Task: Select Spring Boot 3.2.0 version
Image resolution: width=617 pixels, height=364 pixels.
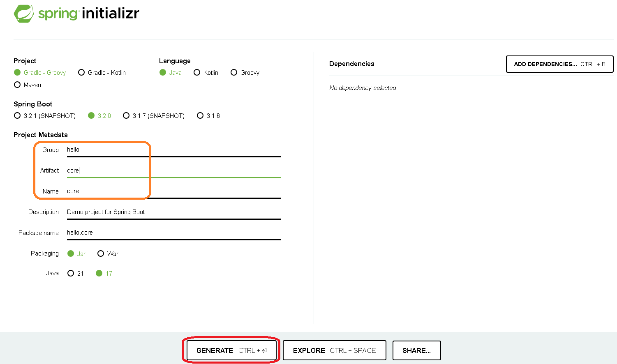Action: coord(99,116)
